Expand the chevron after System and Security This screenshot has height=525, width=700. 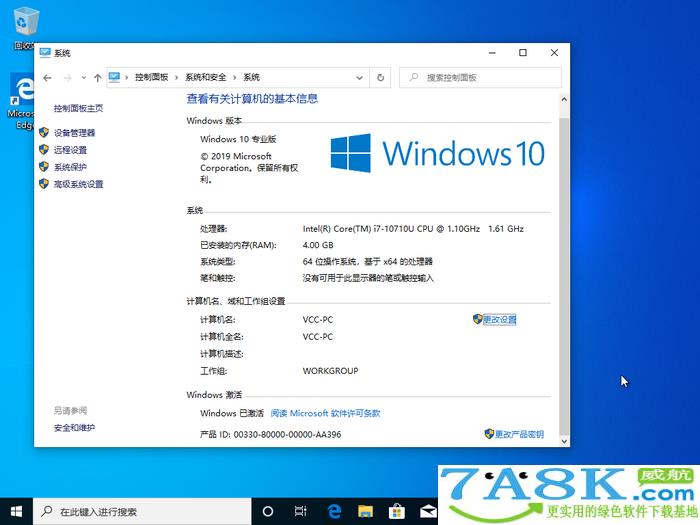click(x=234, y=78)
